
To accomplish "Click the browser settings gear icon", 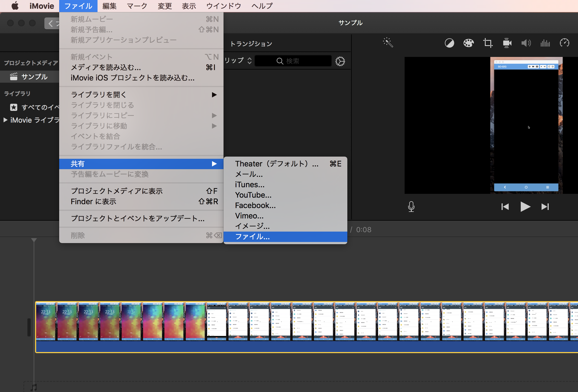I will [x=340, y=61].
